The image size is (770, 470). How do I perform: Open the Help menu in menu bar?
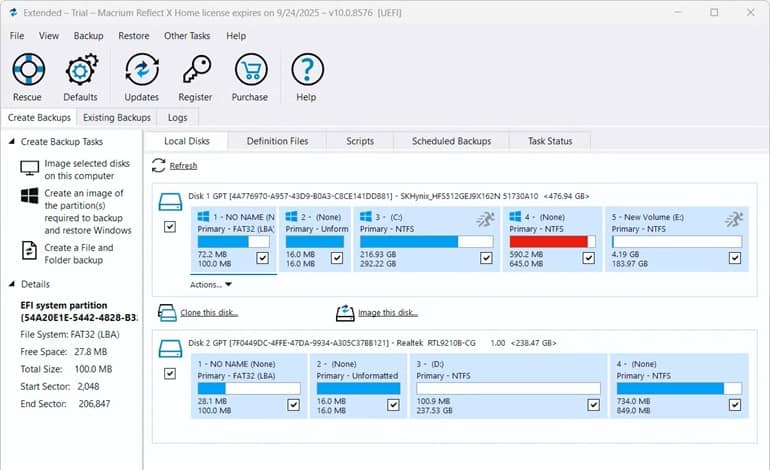click(236, 36)
